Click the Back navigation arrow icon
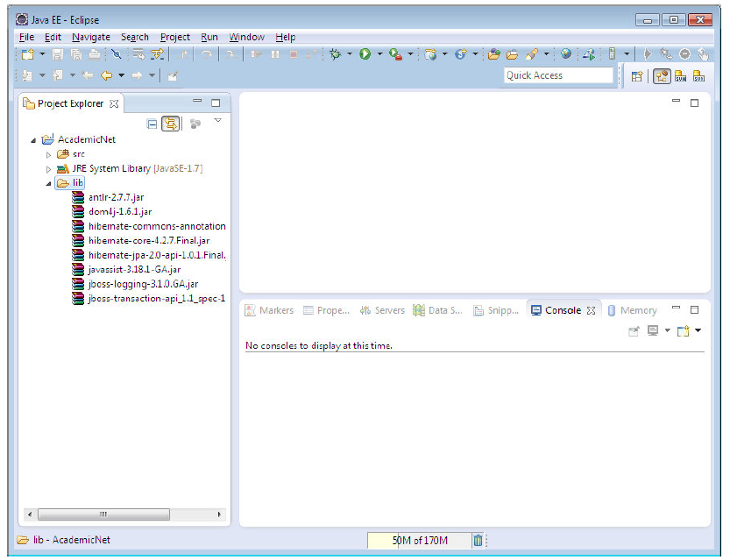This screenshot has height=560, width=730. [107, 75]
